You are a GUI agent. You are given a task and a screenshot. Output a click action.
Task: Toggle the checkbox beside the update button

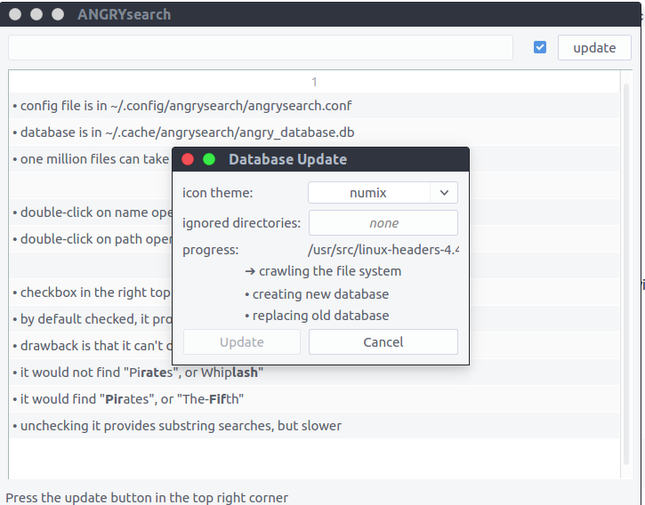[x=540, y=47]
